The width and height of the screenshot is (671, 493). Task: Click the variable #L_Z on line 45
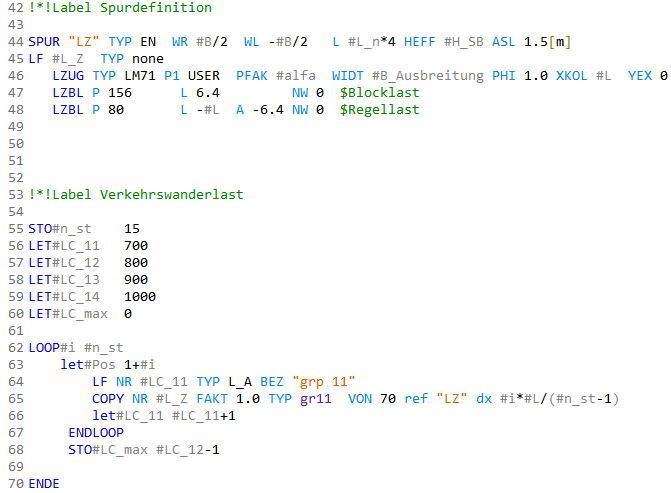[x=68, y=59]
